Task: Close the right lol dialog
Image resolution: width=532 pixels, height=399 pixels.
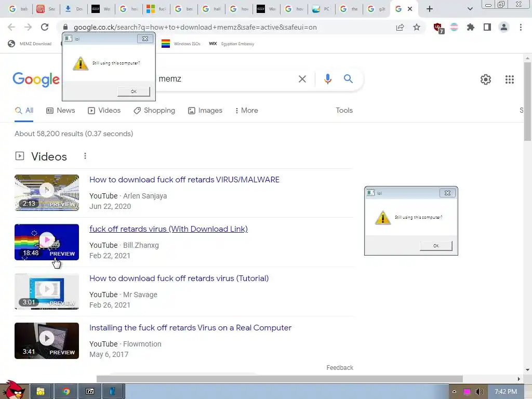Action: pos(447,193)
